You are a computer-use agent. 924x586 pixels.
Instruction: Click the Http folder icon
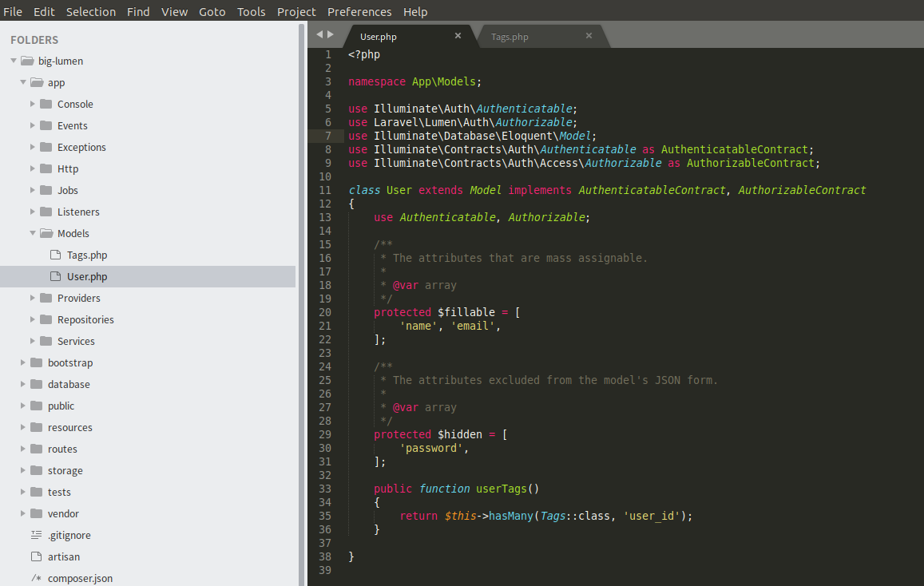click(x=46, y=168)
